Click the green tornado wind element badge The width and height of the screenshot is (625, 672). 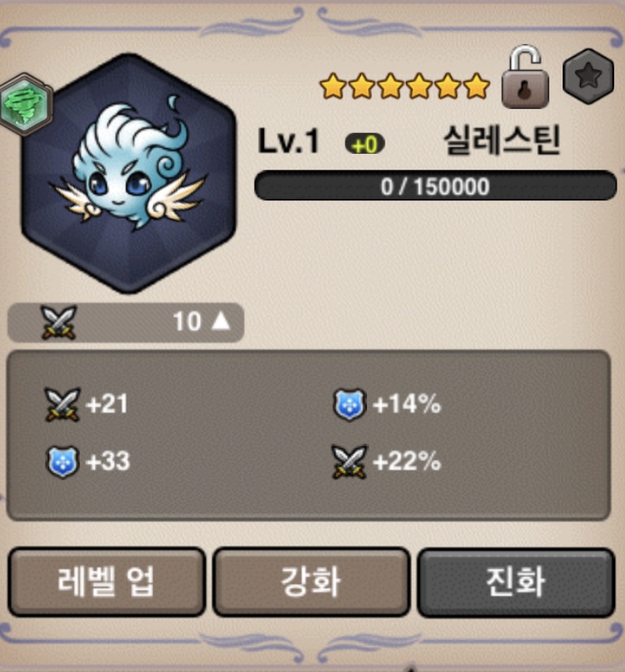tap(25, 104)
